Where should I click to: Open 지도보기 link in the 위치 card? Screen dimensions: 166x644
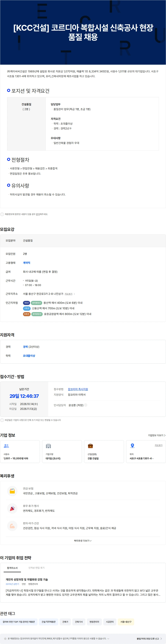[x=158, y=445]
